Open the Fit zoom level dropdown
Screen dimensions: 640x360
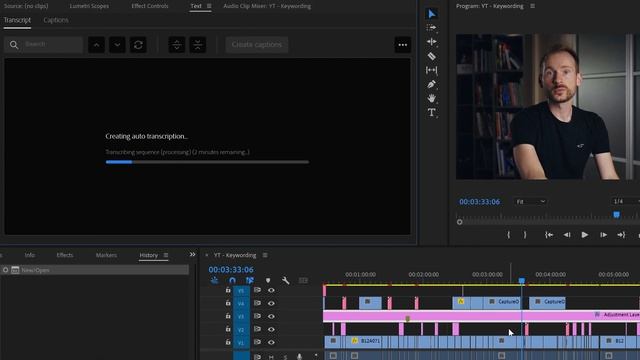(530, 202)
